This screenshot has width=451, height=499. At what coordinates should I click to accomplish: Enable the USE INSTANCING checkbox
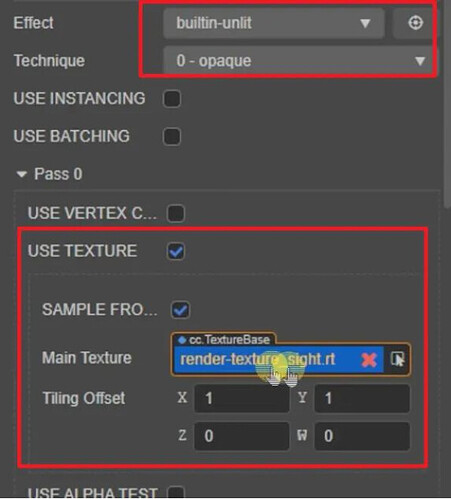pos(172,99)
